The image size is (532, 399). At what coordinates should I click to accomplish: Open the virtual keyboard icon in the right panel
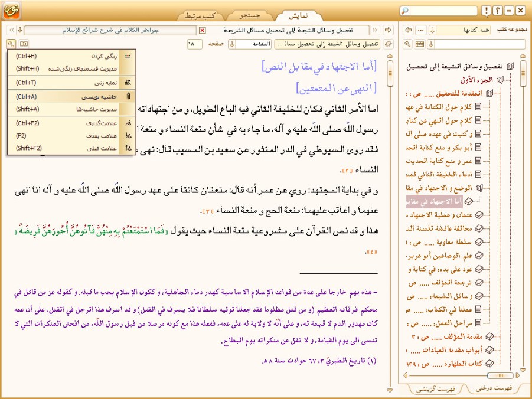click(420, 44)
